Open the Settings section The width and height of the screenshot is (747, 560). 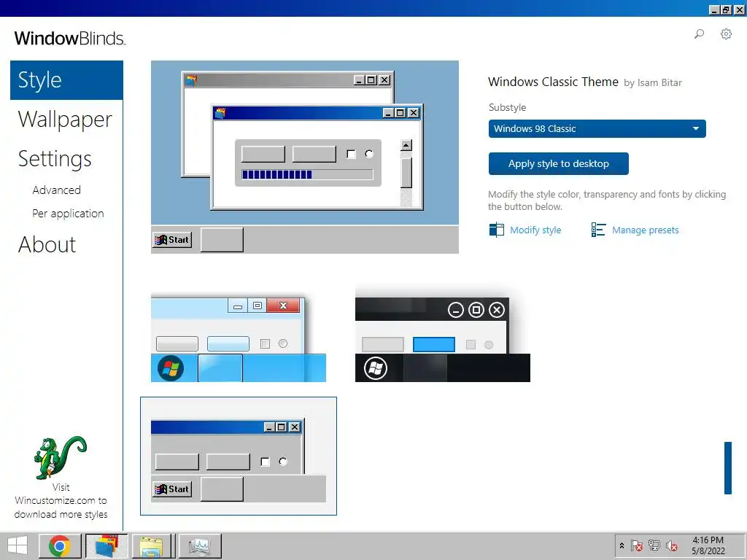click(55, 158)
